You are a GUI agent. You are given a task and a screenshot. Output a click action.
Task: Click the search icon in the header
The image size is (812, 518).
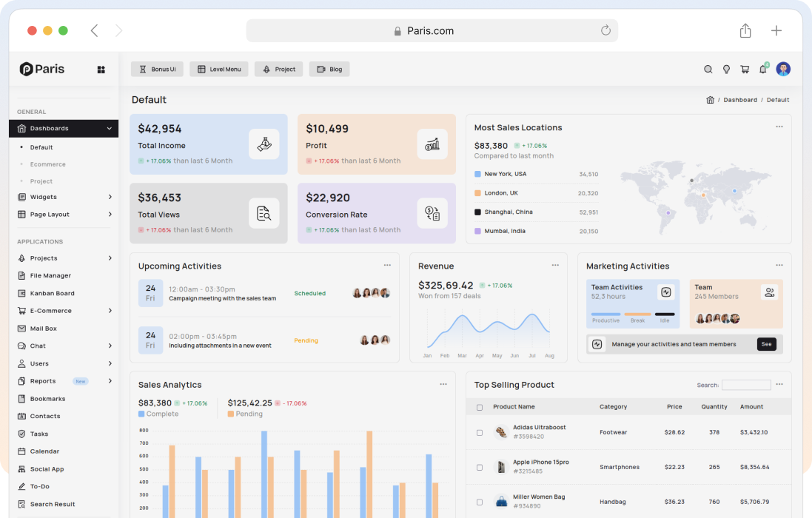point(708,70)
